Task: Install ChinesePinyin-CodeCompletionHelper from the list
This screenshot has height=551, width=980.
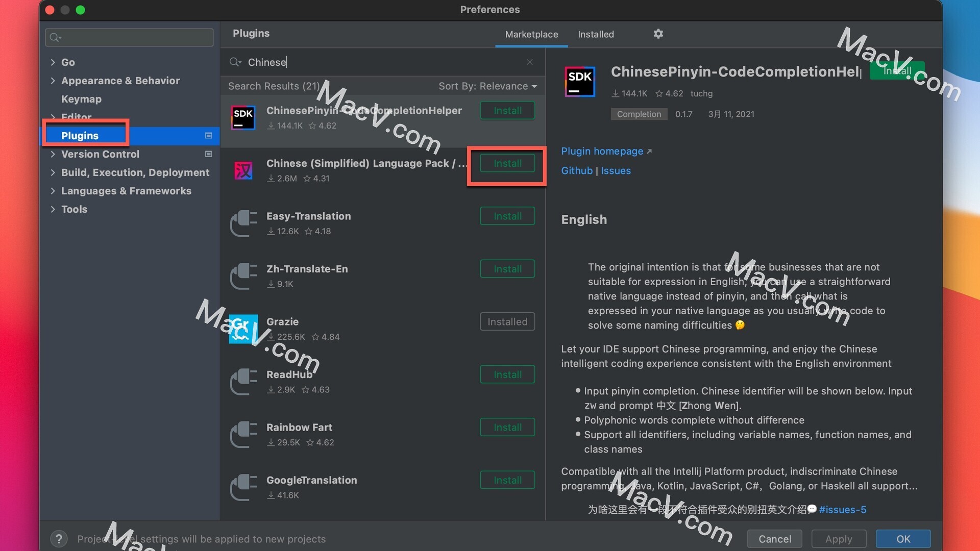Action: point(507,110)
